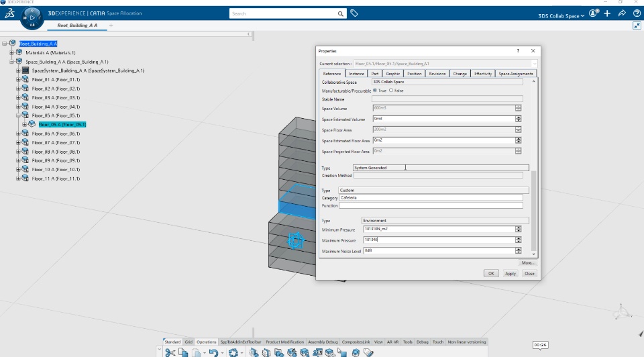Click the Apply button
The height and width of the screenshot is (357, 644).
[510, 273]
